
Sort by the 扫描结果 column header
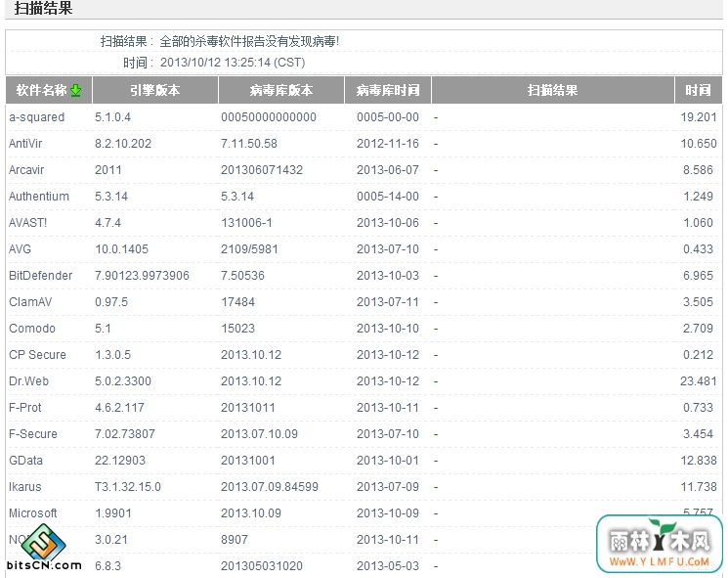(552, 90)
